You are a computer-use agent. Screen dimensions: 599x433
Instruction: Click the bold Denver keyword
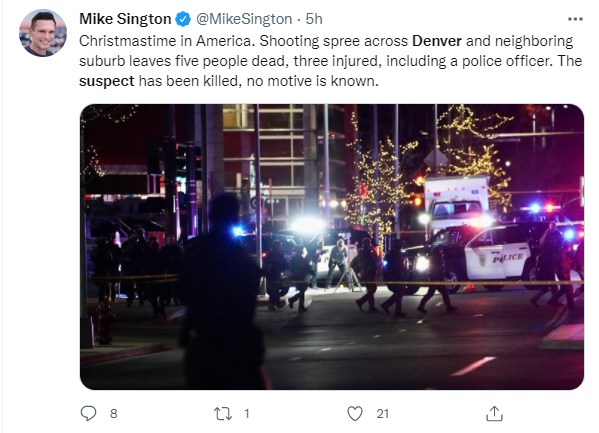437,41
